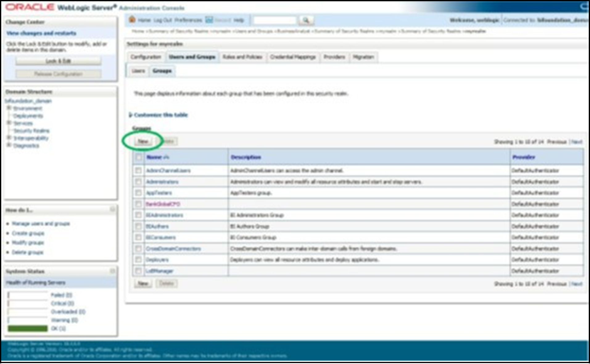Expand the Diagnostics tree node

(x=9, y=145)
